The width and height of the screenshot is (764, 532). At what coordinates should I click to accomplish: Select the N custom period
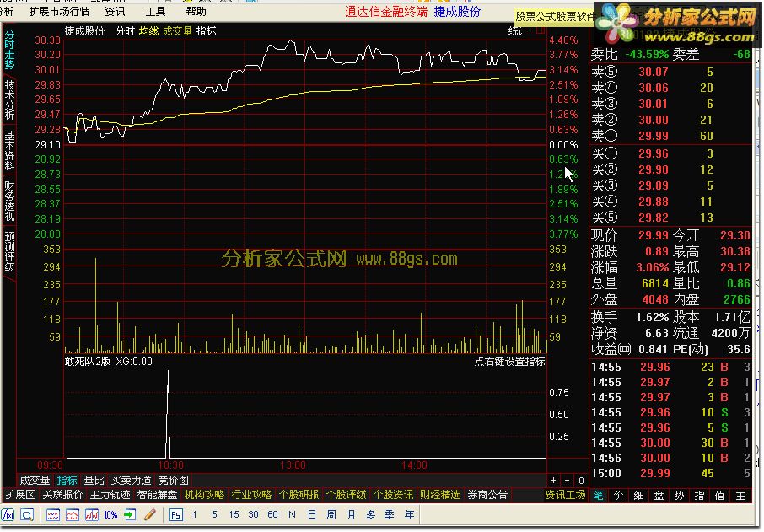click(x=293, y=514)
